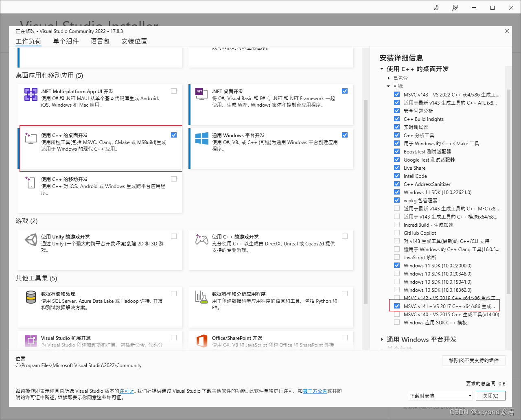
Task: Uncheck the 使用 C++ 的桌面开发 workload
Action: [x=174, y=135]
